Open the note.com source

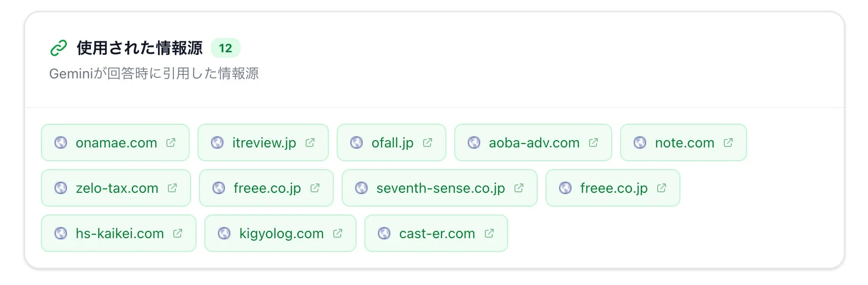pos(683,142)
